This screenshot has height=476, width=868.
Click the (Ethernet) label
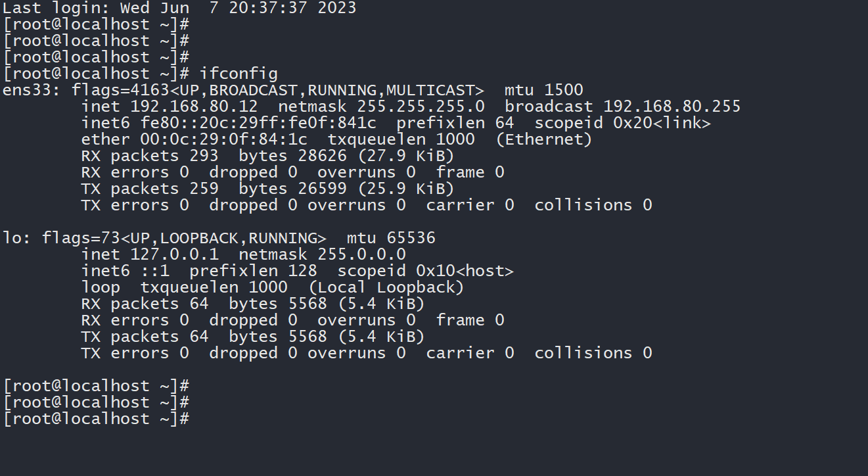[x=543, y=139]
